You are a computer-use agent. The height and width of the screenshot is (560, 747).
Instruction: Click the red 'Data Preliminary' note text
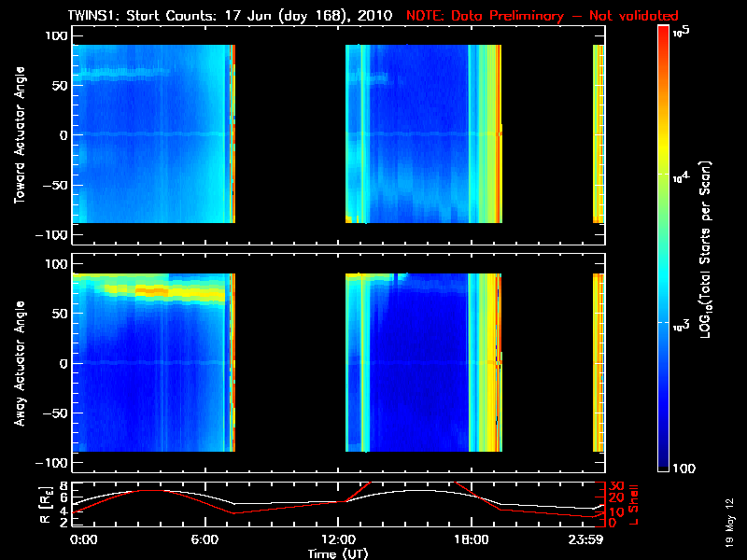tap(542, 15)
